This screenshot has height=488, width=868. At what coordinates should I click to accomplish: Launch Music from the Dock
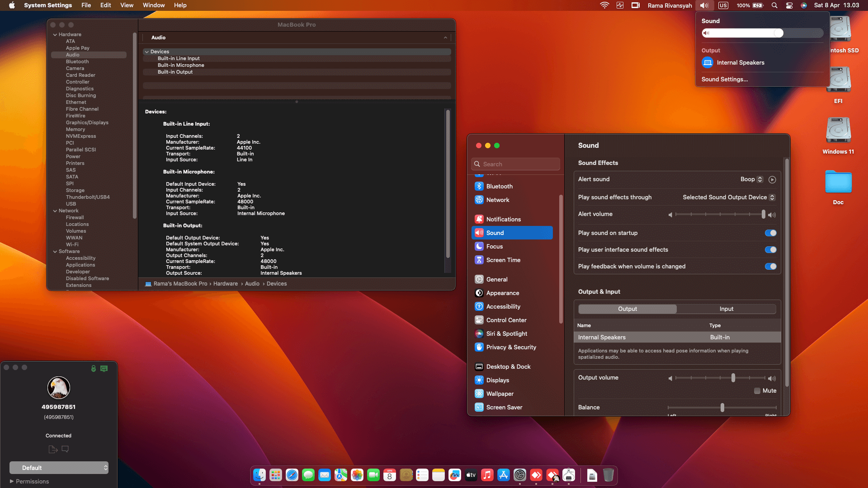pos(487,475)
